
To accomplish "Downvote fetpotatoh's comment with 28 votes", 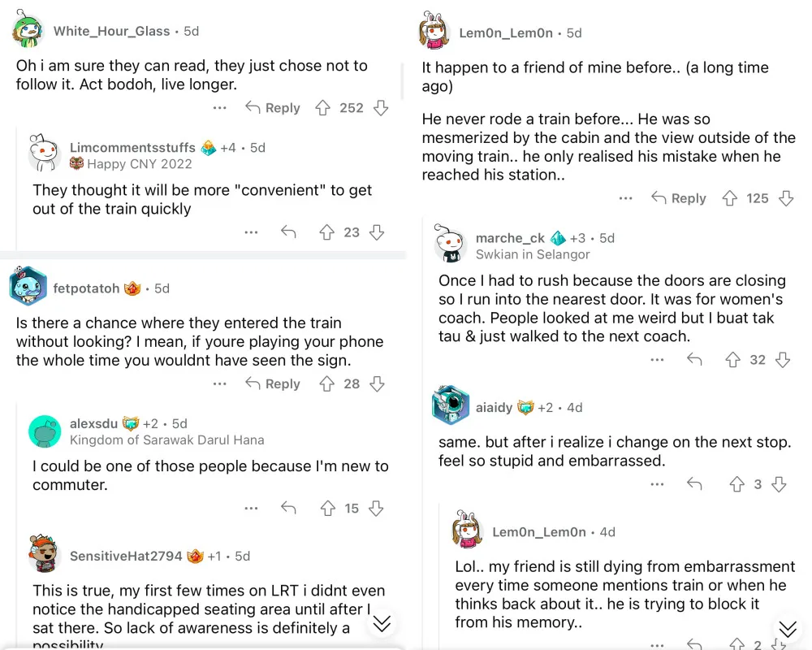I will point(377,384).
